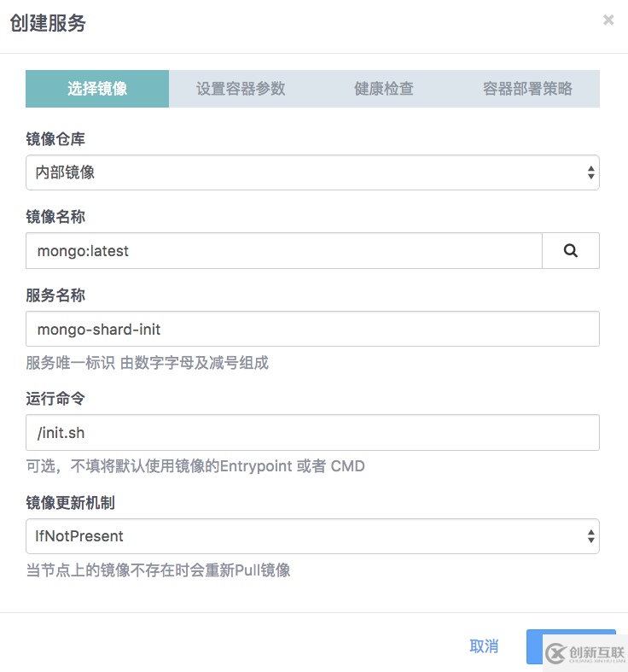Switch to the 选择镜像 tab
The image size is (628, 672).
97,89
